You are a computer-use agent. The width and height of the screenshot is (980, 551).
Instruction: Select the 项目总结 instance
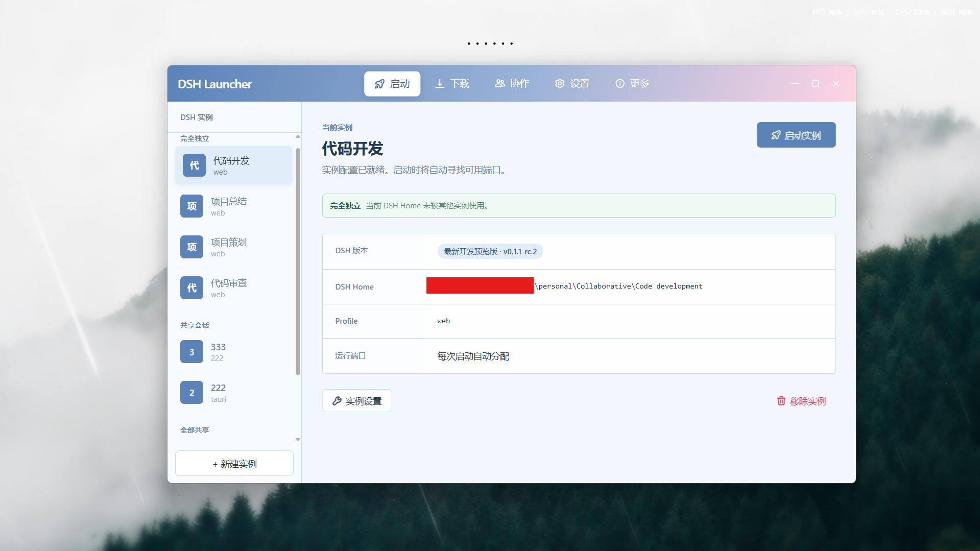pos(233,206)
